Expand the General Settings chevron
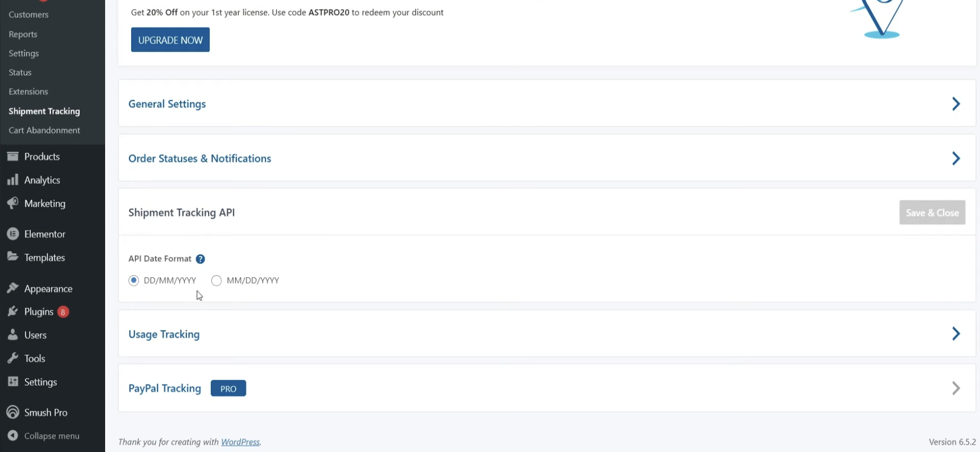 pos(956,104)
